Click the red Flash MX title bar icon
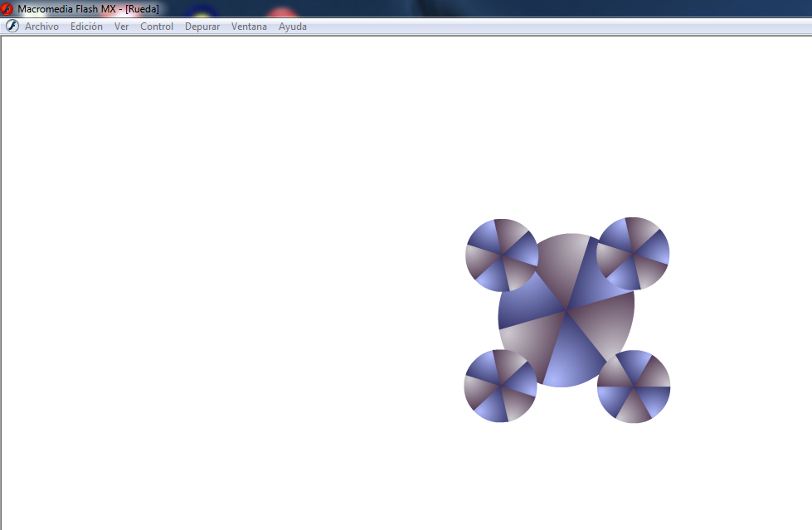 (x=7, y=9)
